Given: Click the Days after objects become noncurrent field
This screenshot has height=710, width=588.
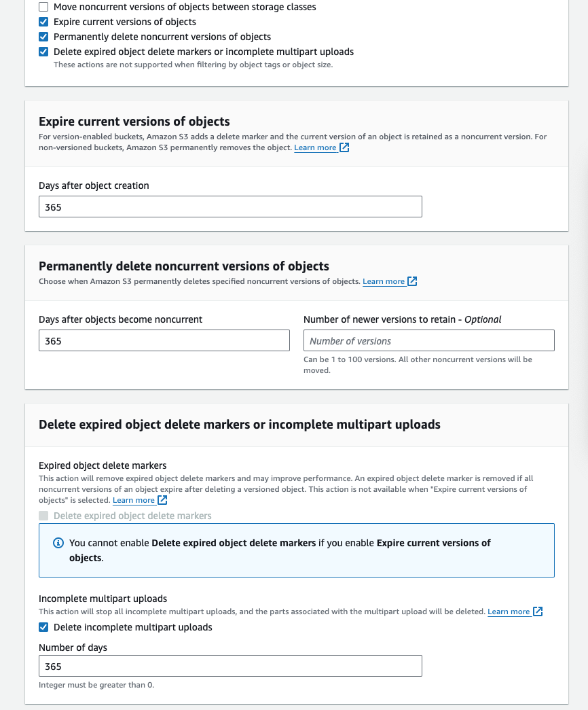Looking at the screenshot, I should 164,340.
